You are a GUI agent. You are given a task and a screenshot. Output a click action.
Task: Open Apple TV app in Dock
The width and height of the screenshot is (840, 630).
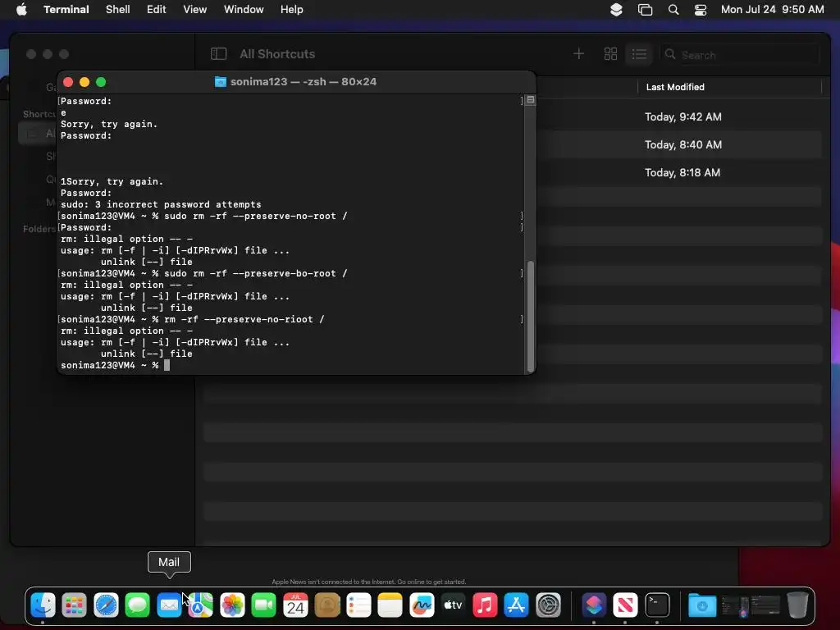[x=453, y=605]
